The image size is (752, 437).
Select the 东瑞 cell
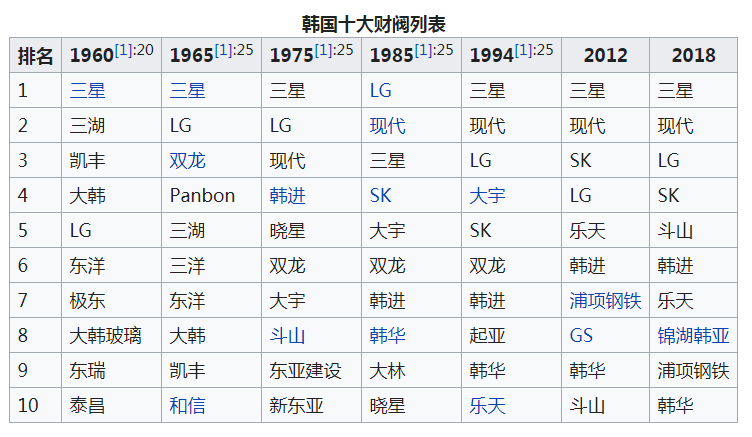tap(112, 371)
